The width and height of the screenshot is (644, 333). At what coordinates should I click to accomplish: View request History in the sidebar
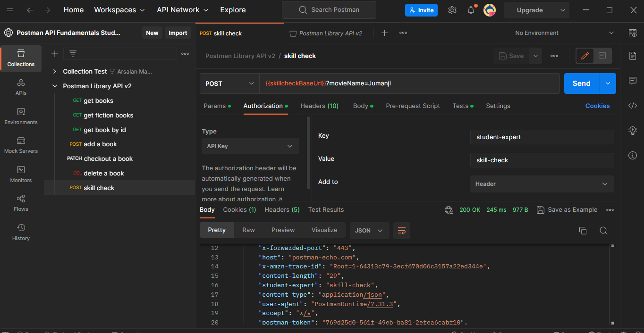(21, 232)
